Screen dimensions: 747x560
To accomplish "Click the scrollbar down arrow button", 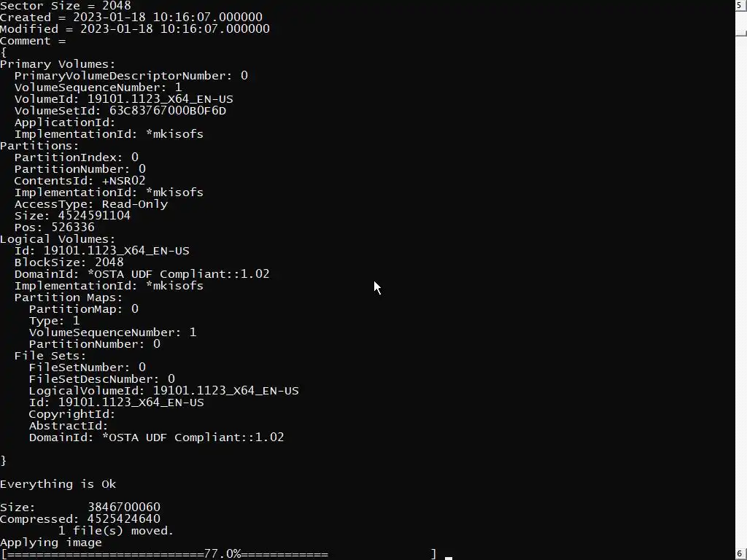I will point(740,554).
